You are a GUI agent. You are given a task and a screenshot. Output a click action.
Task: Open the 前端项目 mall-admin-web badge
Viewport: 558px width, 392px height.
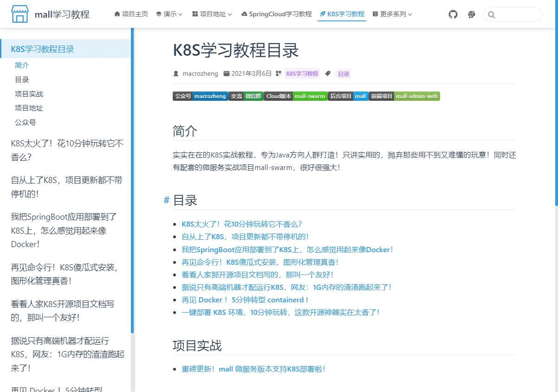tap(404, 96)
